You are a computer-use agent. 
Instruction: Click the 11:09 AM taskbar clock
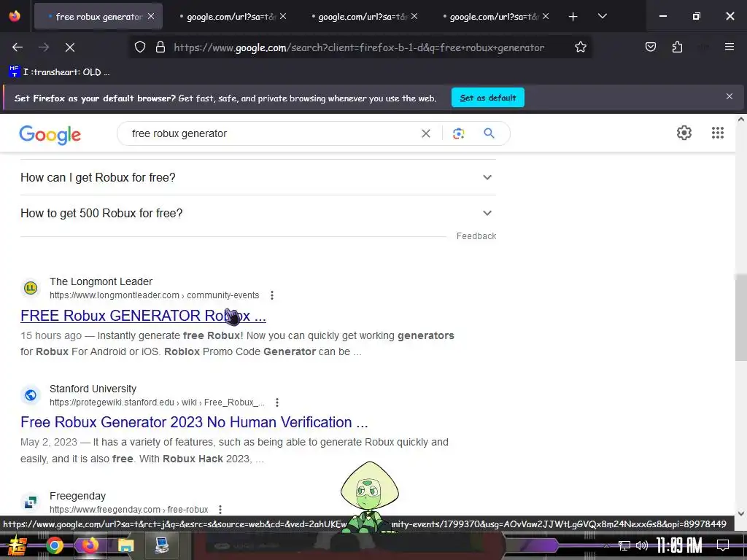[x=679, y=545]
